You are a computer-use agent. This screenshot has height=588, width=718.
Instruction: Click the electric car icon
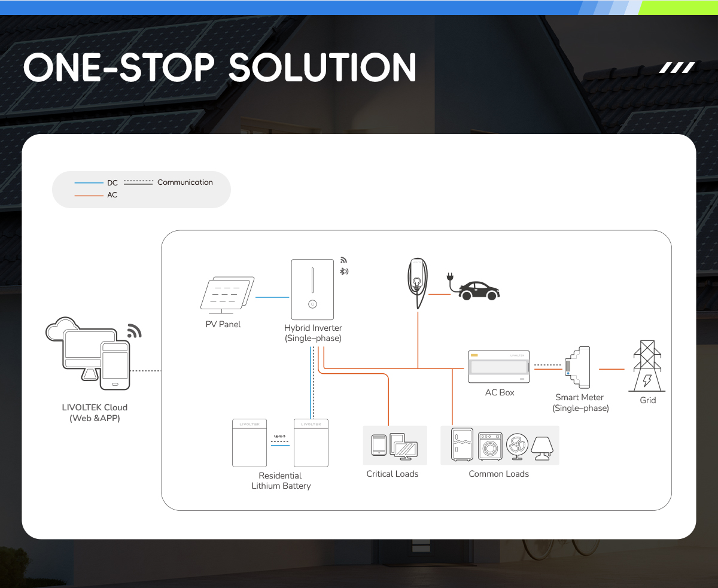point(478,291)
